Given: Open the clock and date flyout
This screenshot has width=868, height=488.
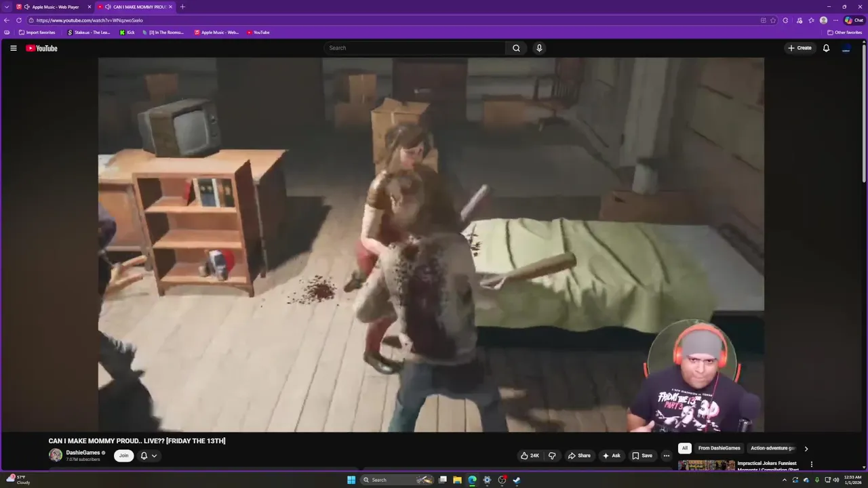Looking at the screenshot, I should [x=852, y=480].
